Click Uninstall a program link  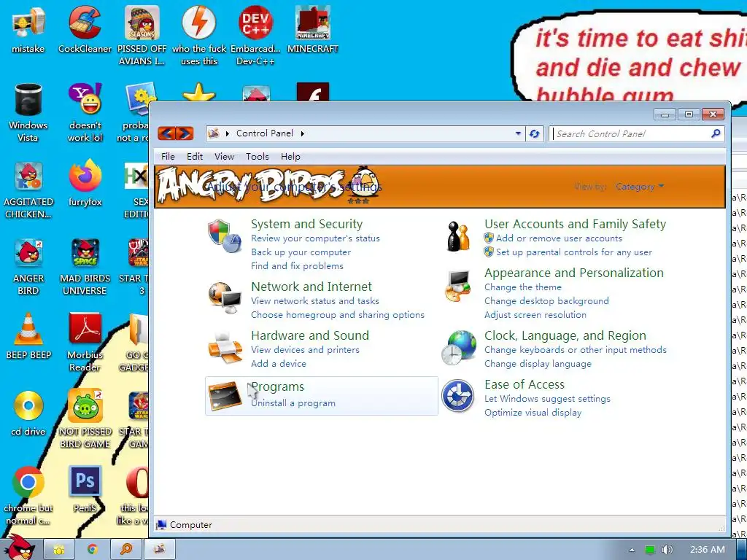coord(293,403)
